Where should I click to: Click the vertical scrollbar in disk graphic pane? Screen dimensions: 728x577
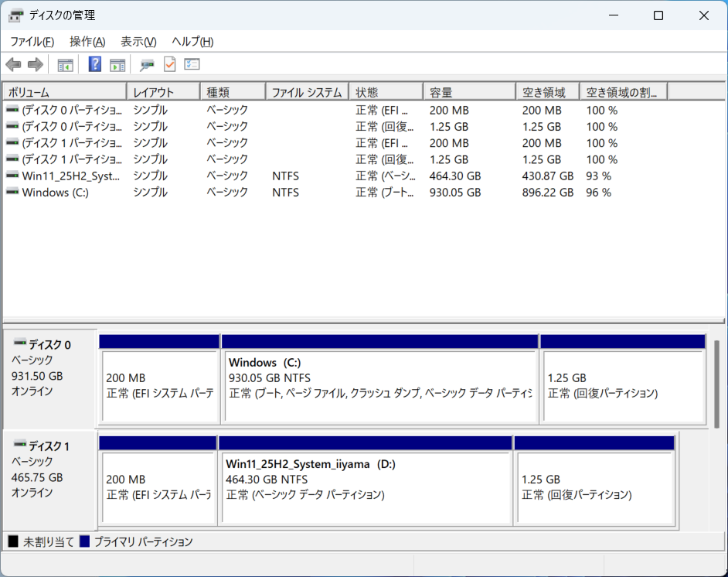click(716, 383)
